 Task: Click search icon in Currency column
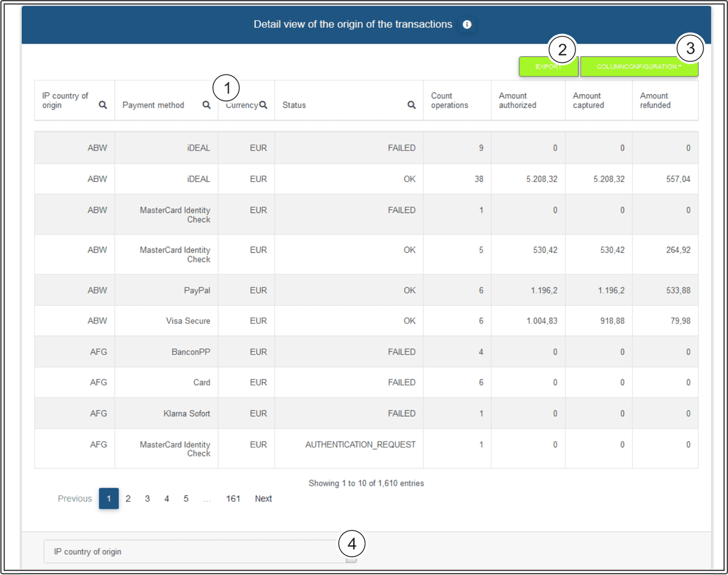point(263,105)
